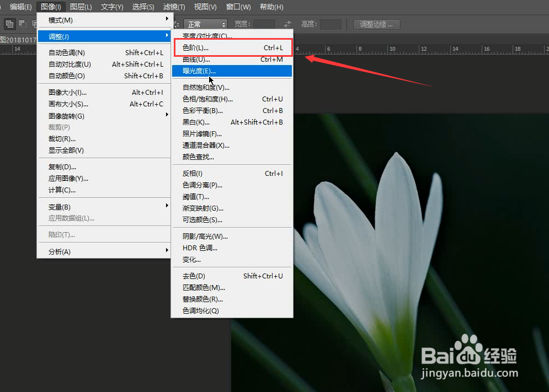The width and height of the screenshot is (549, 392).
Task: Choose 自动色调(N) command
Action: coord(104,52)
